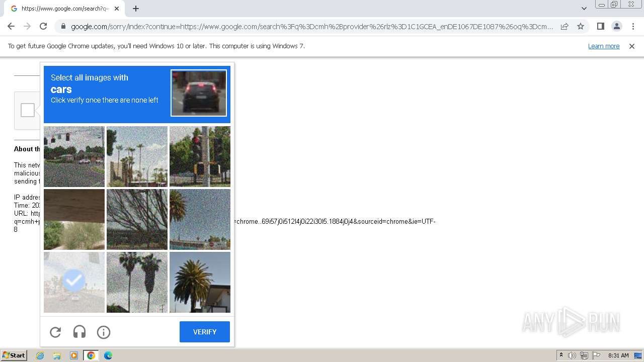Click the VERIFY button
The height and width of the screenshot is (362, 644).
click(205, 332)
